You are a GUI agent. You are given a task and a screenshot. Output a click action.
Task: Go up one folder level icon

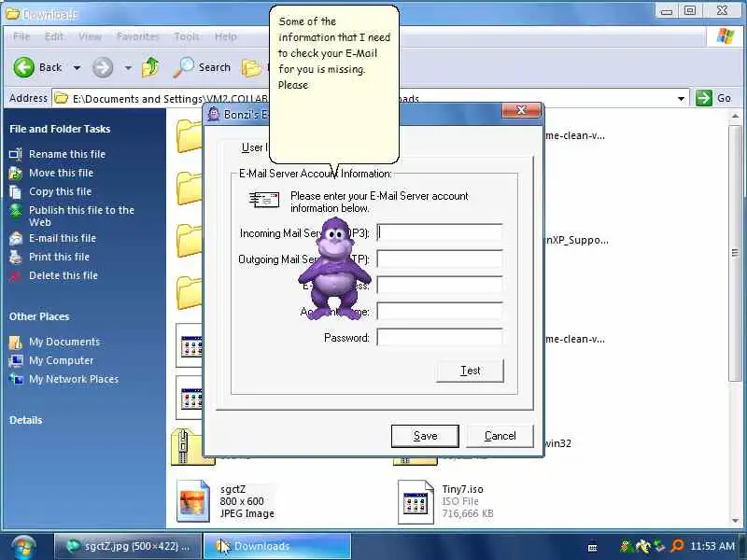tap(150, 67)
